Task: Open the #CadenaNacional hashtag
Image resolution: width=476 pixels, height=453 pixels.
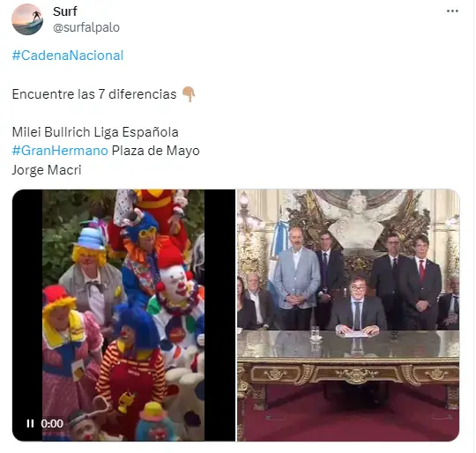Action: pos(68,56)
